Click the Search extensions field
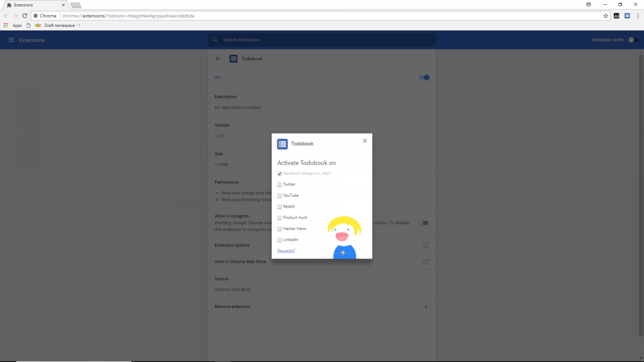The height and width of the screenshot is (362, 644). 322,40
